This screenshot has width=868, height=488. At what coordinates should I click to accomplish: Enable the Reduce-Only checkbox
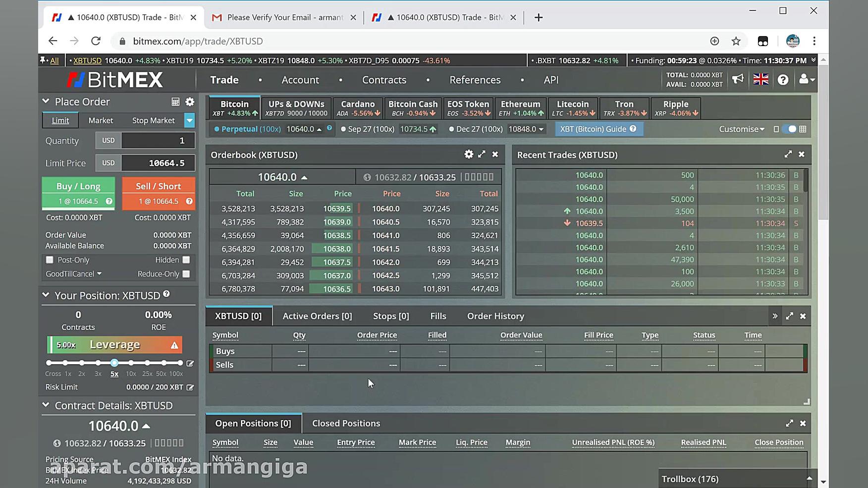click(x=186, y=274)
